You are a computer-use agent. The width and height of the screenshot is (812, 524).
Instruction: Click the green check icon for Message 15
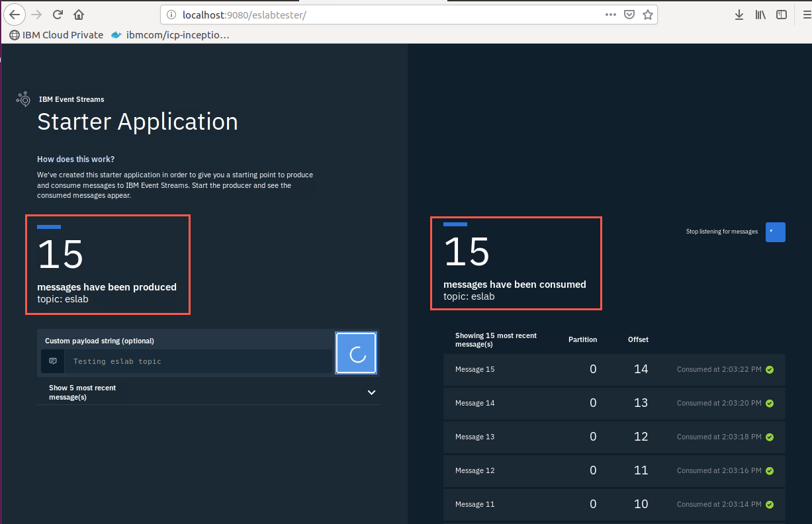770,369
